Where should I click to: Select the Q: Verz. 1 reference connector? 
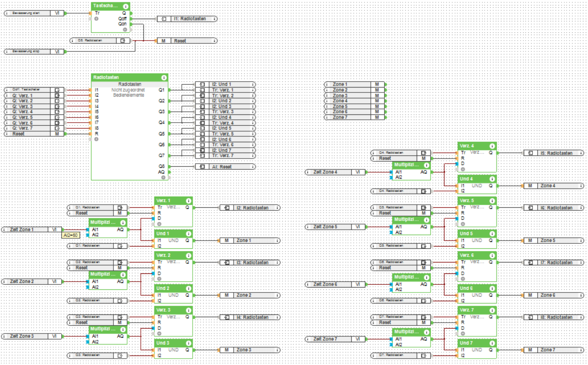(35, 95)
